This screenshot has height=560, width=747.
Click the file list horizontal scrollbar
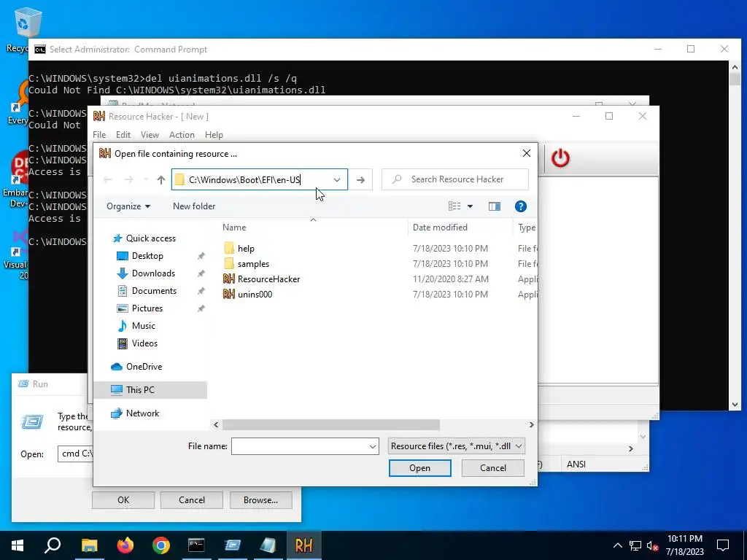tap(330, 425)
